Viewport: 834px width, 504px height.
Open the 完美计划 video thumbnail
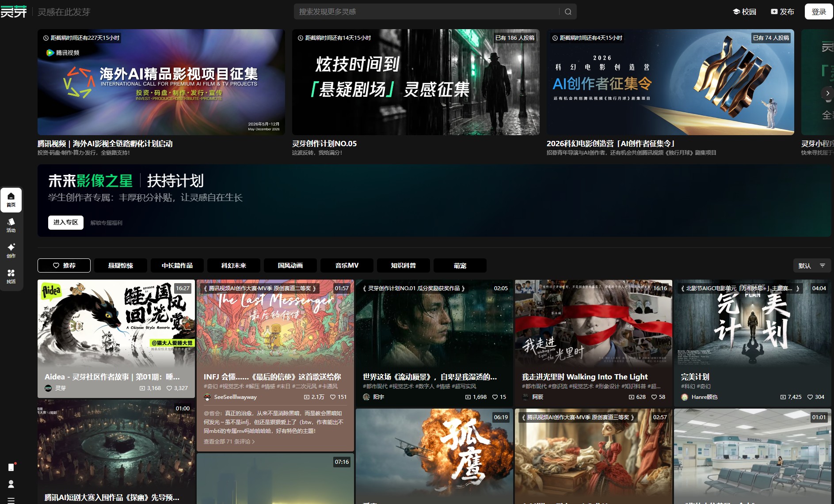tap(753, 323)
